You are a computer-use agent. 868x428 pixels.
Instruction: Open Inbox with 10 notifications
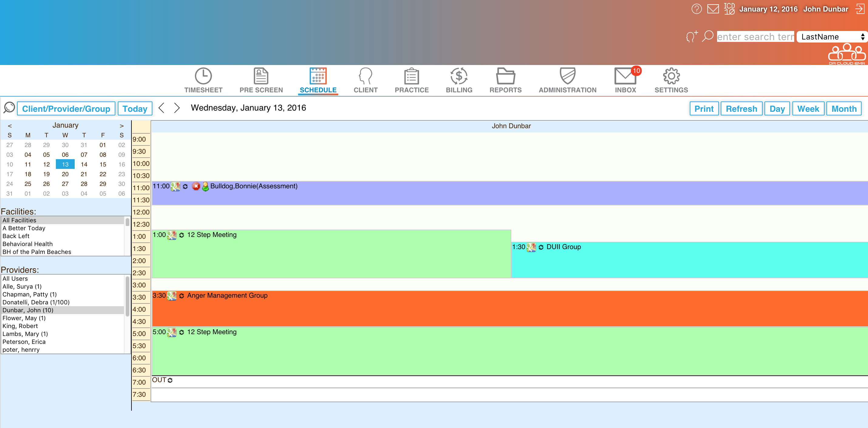(x=625, y=76)
